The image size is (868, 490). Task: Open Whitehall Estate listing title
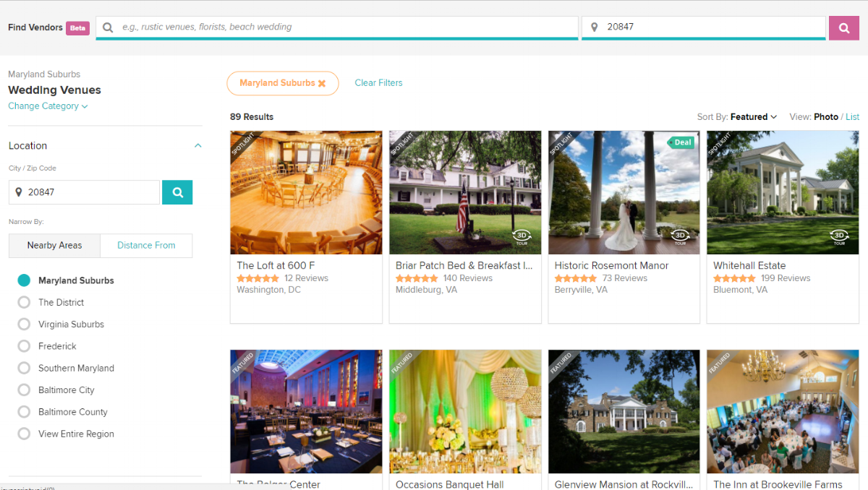pos(749,266)
